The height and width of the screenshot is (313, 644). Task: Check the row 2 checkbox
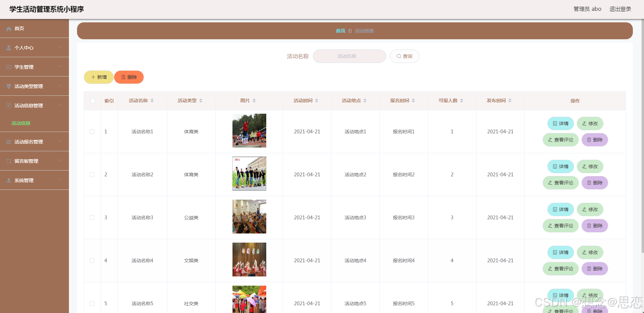(x=92, y=175)
